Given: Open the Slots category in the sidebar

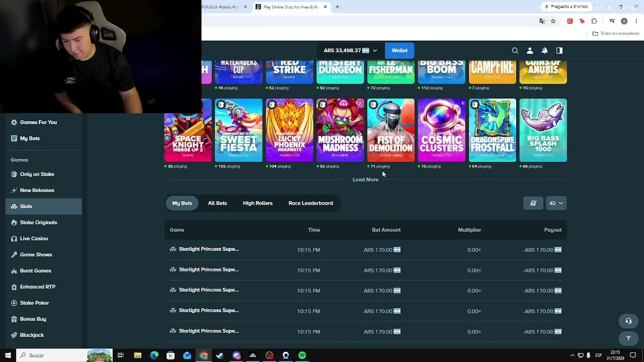Looking at the screenshot, I should pos(44,206).
